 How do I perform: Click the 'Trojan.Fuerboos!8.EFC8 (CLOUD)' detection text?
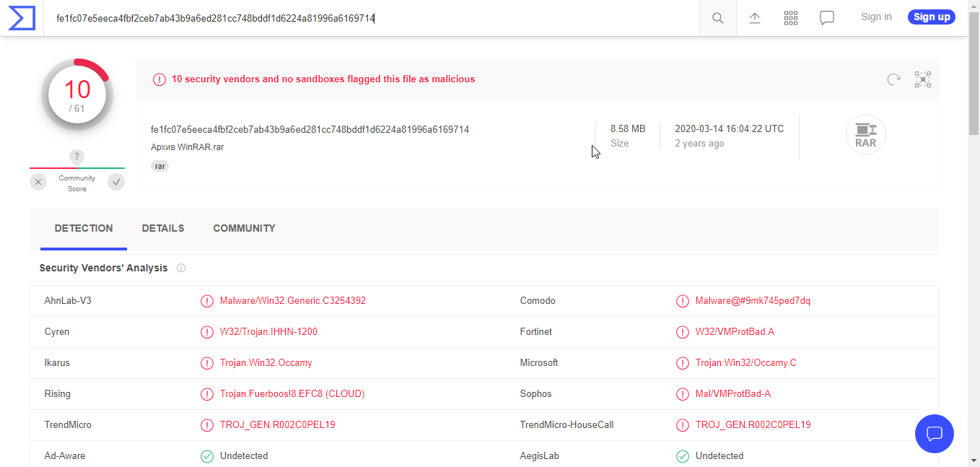[292, 394]
